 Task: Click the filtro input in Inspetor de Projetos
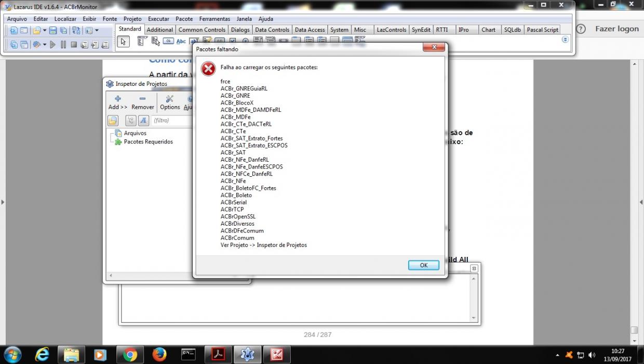pos(172,121)
